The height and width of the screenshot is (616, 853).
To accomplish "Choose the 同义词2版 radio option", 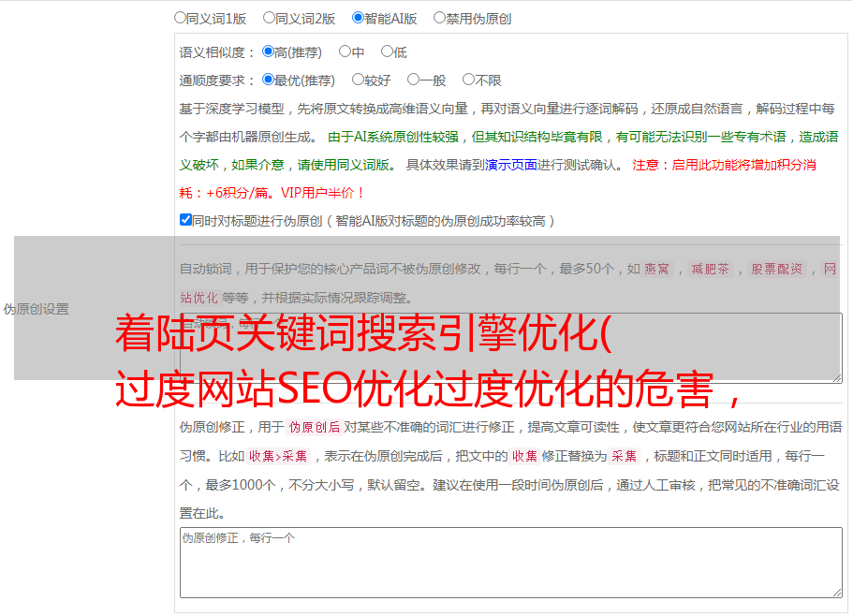I will pyautogui.click(x=269, y=18).
